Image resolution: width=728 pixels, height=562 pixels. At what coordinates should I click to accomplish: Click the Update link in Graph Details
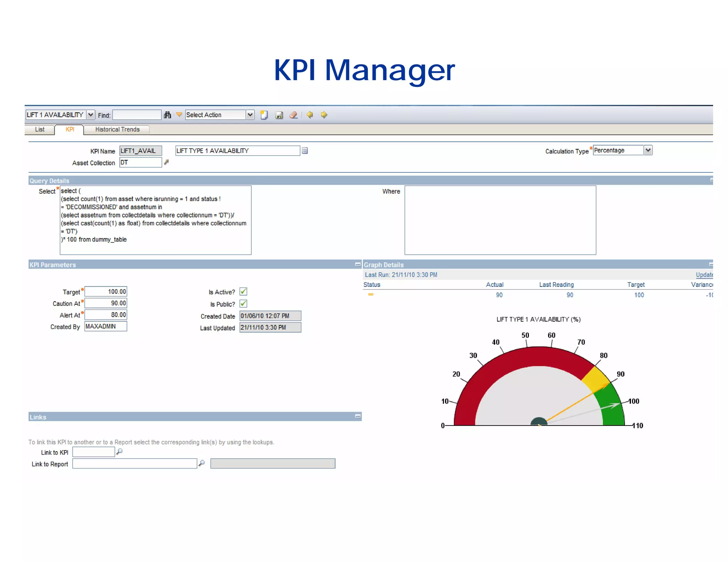click(x=704, y=275)
